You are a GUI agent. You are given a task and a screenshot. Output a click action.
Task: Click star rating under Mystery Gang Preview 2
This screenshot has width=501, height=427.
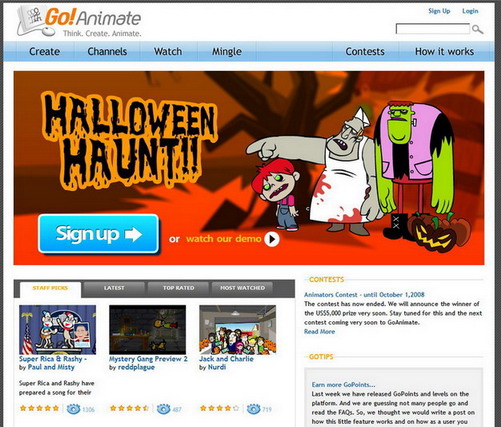point(129,408)
